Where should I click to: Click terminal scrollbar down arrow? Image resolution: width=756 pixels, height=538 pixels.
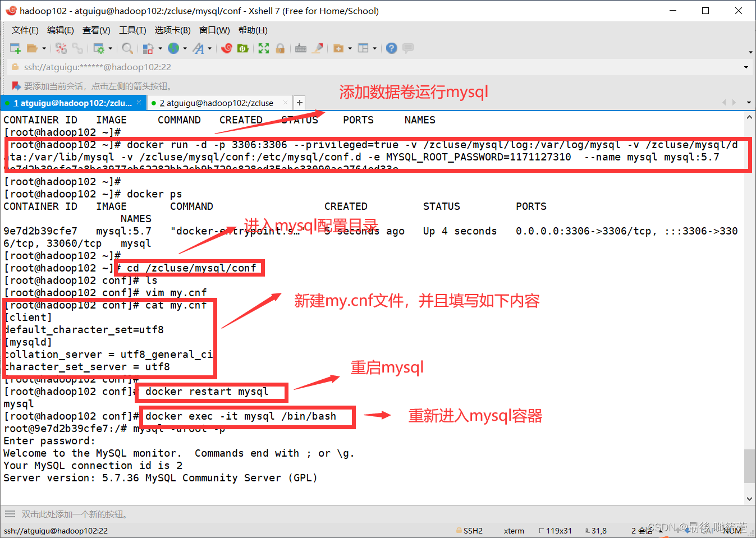[x=749, y=499]
